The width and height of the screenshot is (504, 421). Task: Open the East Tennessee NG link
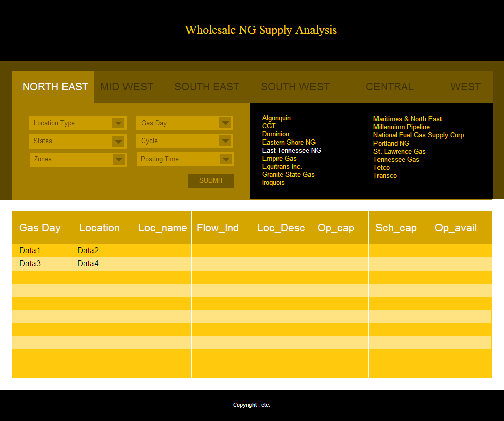(291, 150)
